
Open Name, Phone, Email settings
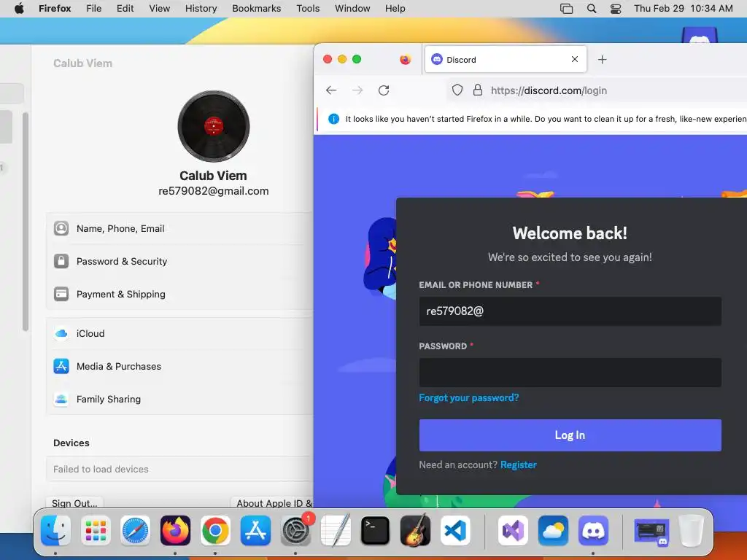[x=179, y=228]
